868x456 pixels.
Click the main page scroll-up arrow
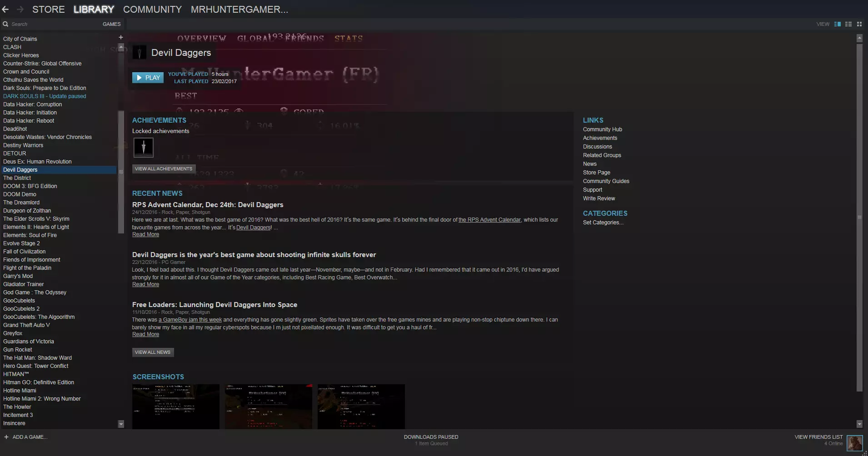point(859,38)
